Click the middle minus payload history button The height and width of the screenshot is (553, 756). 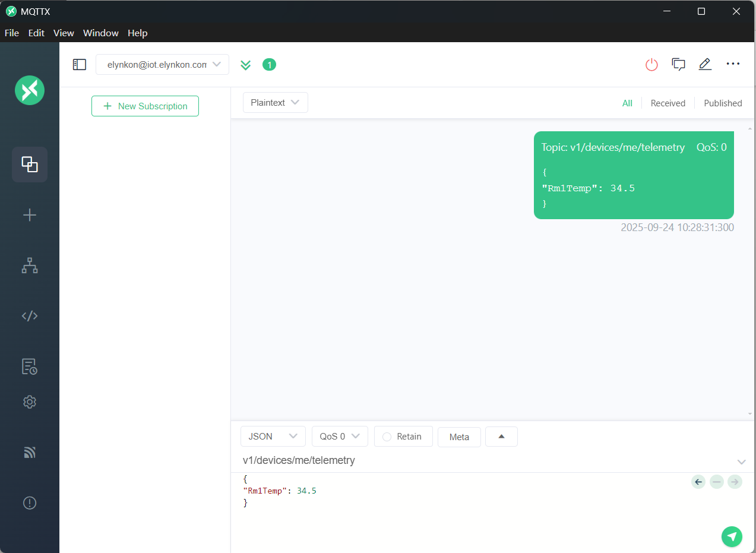point(717,482)
